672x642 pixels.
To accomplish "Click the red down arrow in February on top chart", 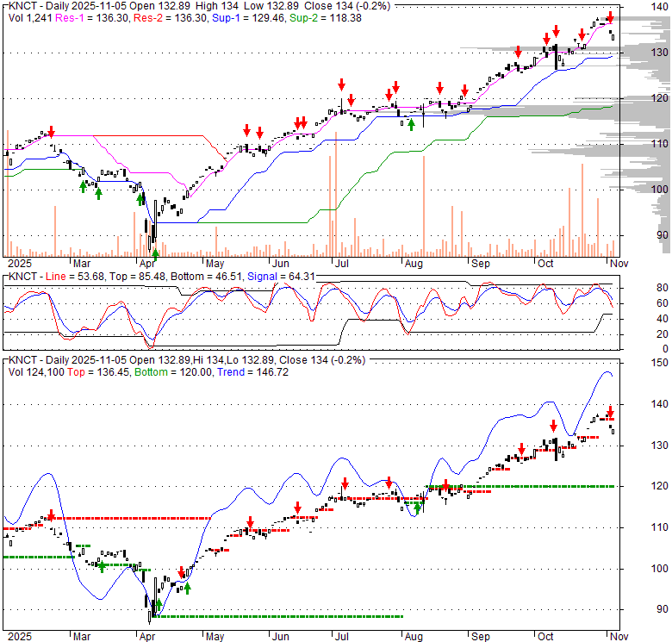I will click(x=51, y=132).
